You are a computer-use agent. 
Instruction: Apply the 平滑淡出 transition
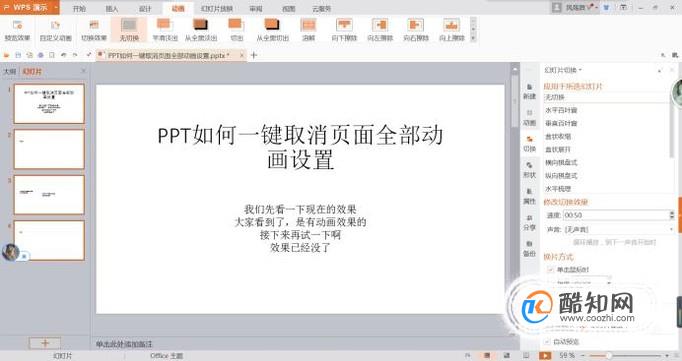pos(165,30)
